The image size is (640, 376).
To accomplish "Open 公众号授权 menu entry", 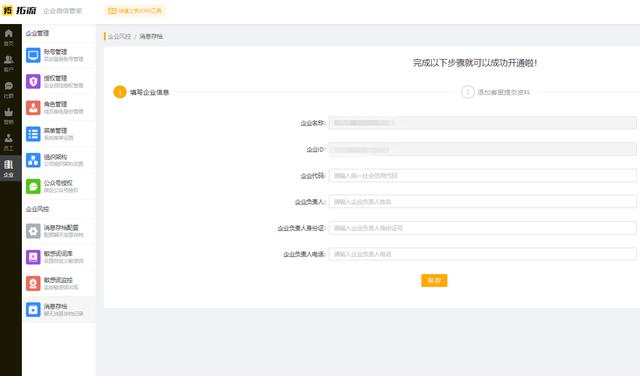I will coord(59,186).
